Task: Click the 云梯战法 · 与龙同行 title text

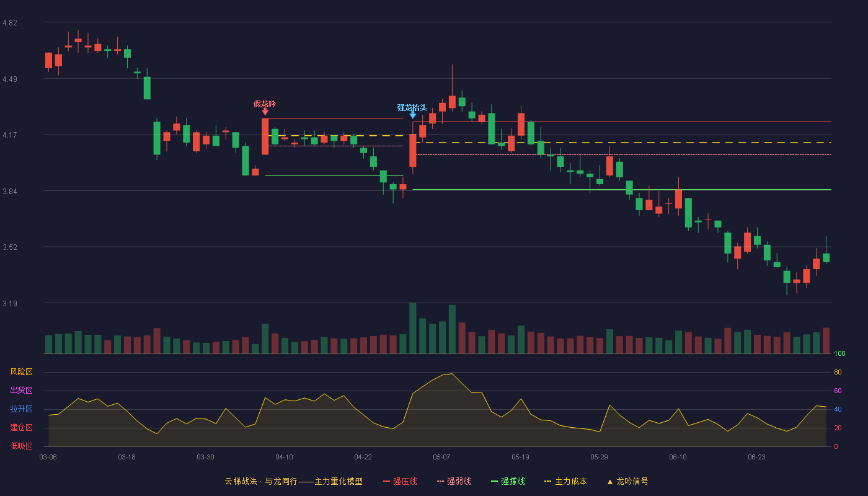Action: [261, 481]
